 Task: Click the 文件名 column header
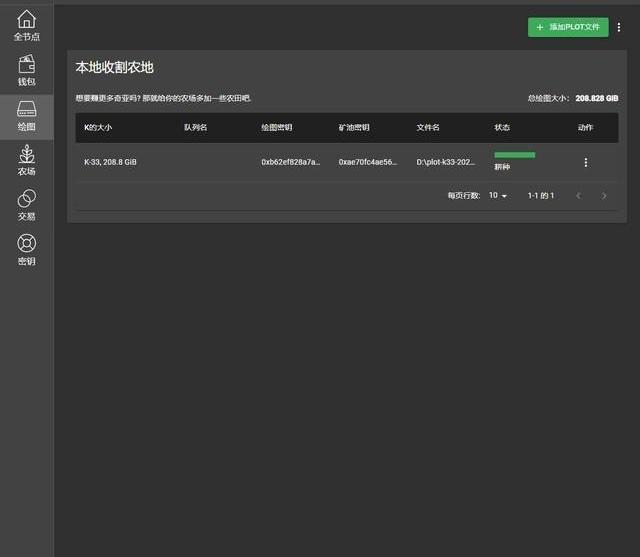428,128
